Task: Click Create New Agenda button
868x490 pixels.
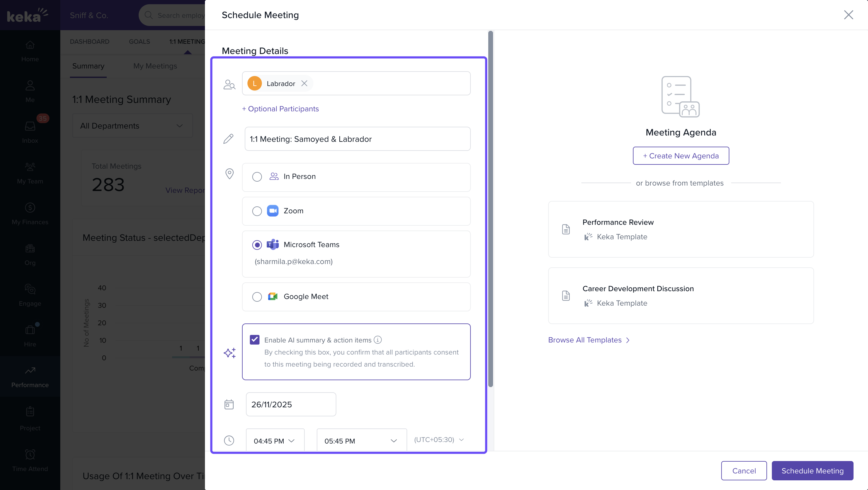Action: coord(681,156)
